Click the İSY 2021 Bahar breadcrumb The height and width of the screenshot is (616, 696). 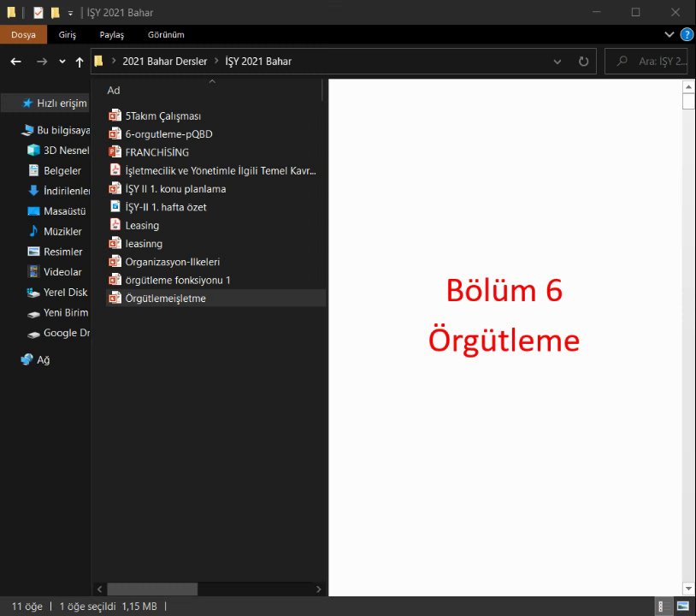click(x=258, y=62)
